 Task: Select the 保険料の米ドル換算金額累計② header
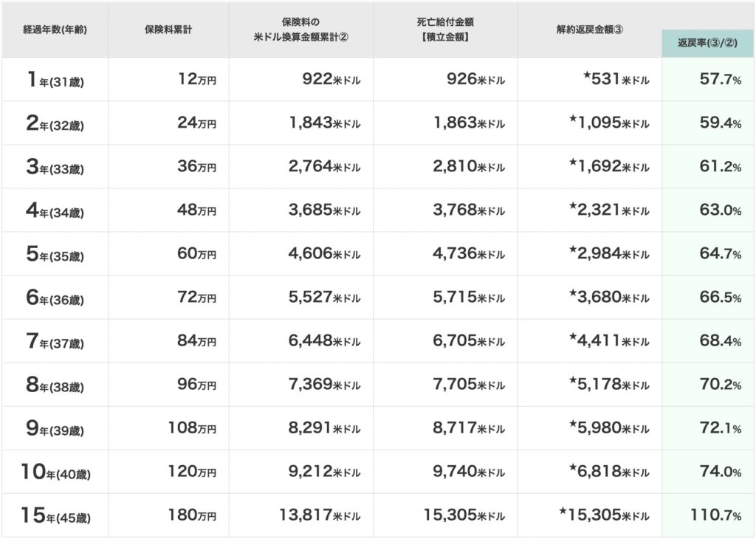pos(300,30)
